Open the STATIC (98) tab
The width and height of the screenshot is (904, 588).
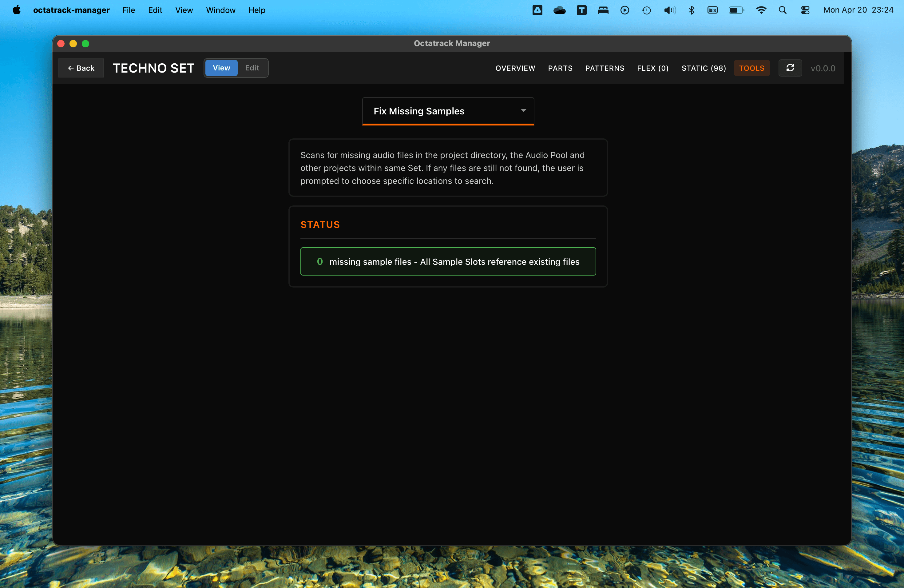point(704,68)
